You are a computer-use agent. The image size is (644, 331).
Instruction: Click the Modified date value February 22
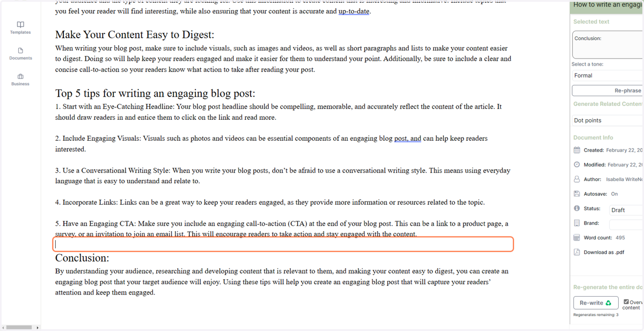[626, 165]
